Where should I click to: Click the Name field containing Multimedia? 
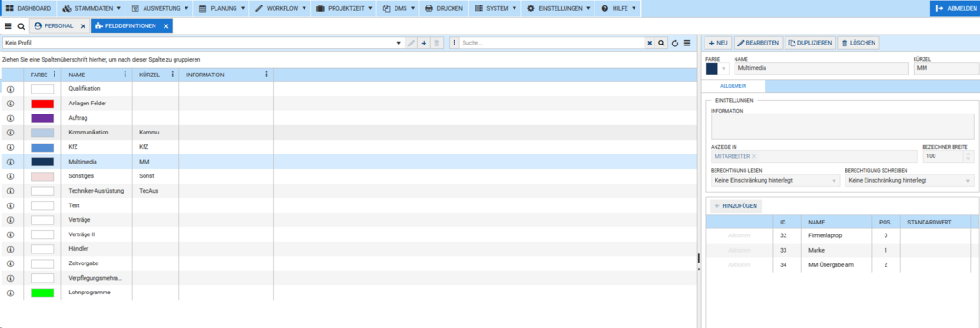coord(822,68)
